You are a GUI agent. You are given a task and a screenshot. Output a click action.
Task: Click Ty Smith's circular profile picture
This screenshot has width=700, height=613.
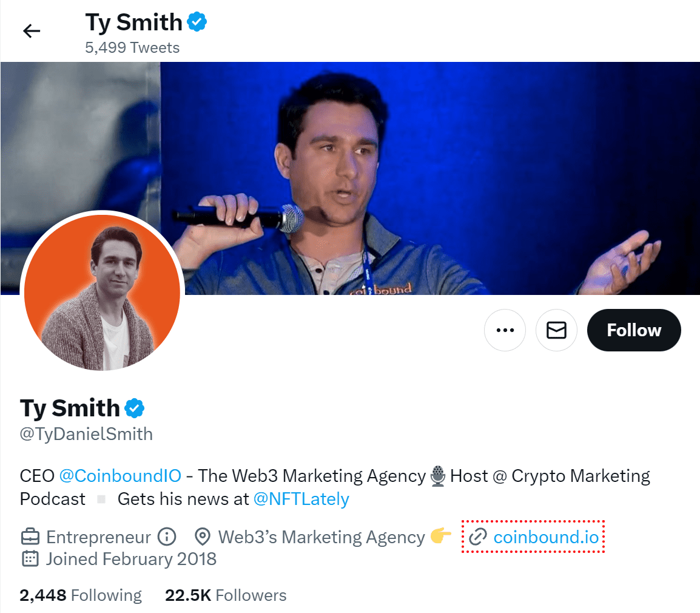[102, 291]
